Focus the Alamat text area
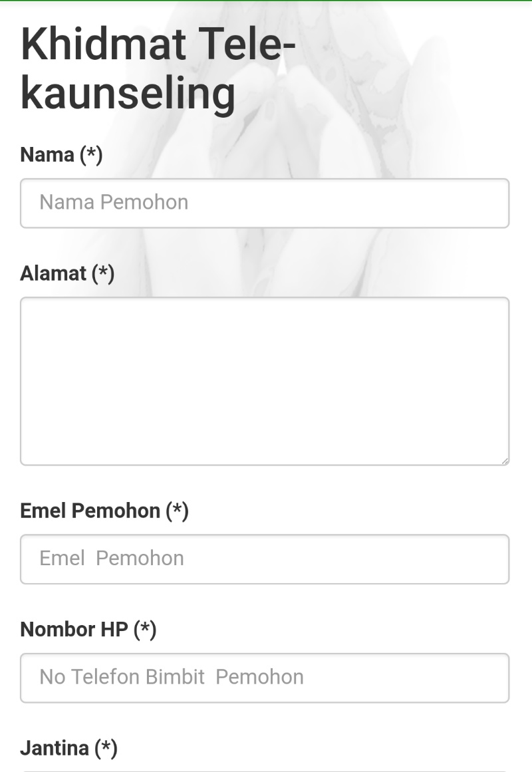532x772 pixels. point(265,381)
